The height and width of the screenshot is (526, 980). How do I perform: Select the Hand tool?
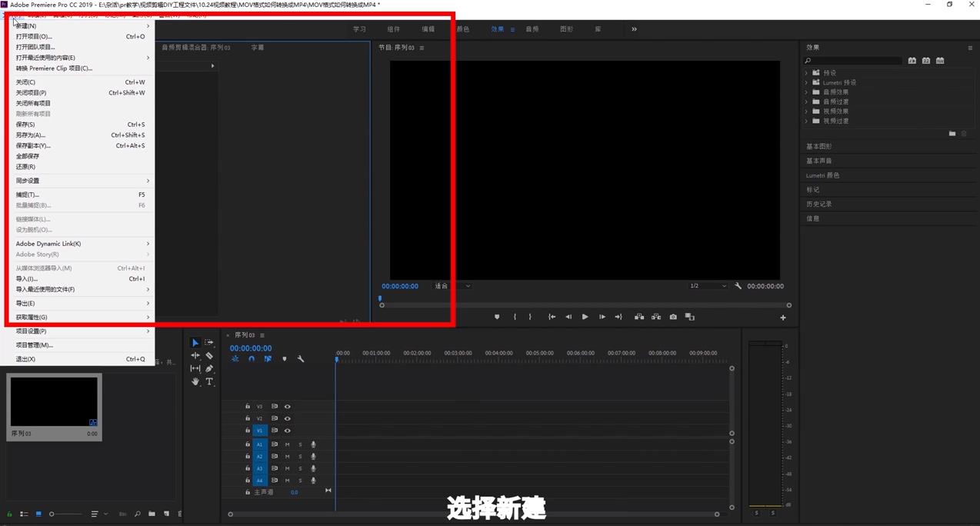point(195,381)
